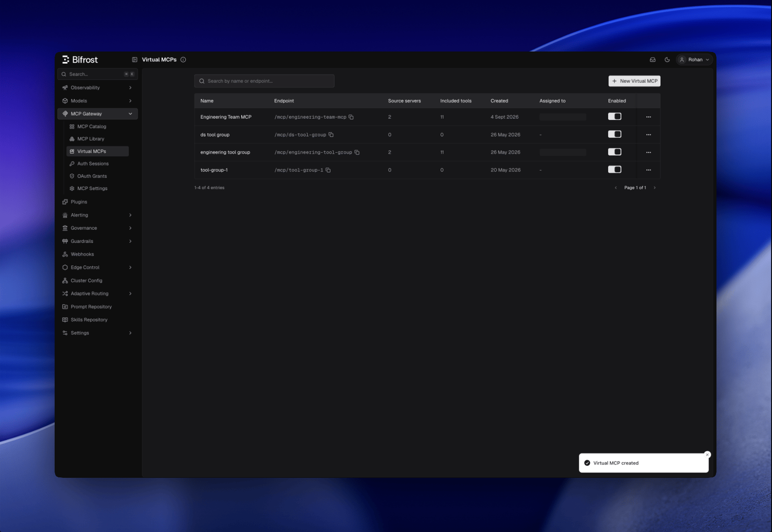Copy the engineering-tool-group endpoint
772x532 pixels.
pyautogui.click(x=357, y=152)
